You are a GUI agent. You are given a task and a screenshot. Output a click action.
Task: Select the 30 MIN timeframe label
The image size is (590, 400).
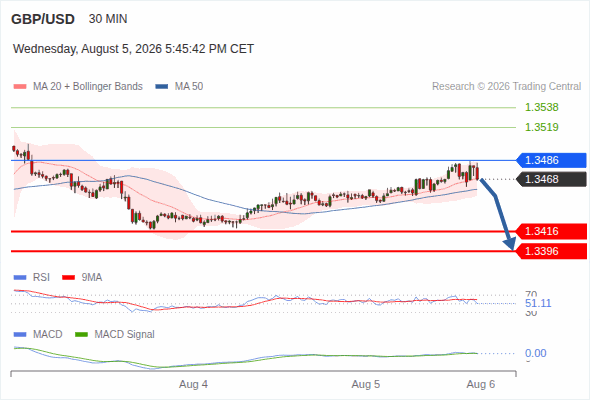108,19
